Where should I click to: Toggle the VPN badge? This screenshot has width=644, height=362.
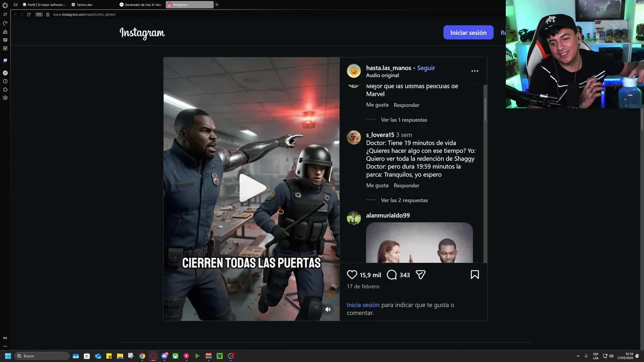pyautogui.click(x=39, y=15)
